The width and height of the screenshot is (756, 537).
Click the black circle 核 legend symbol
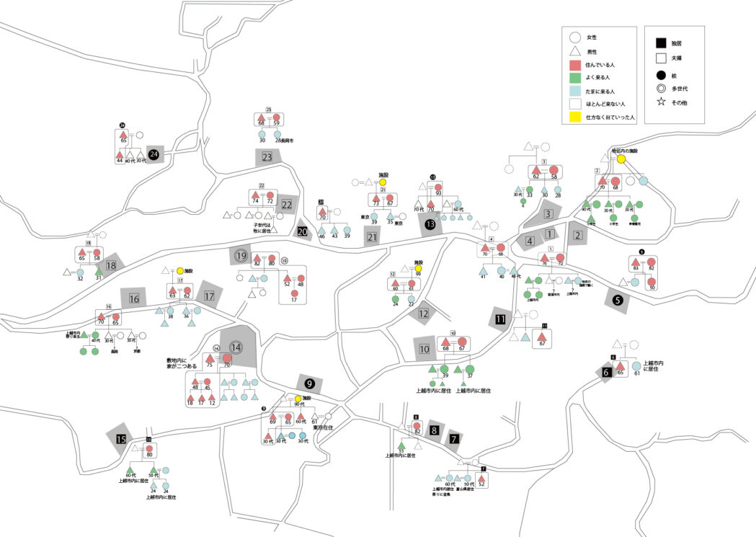coord(660,75)
